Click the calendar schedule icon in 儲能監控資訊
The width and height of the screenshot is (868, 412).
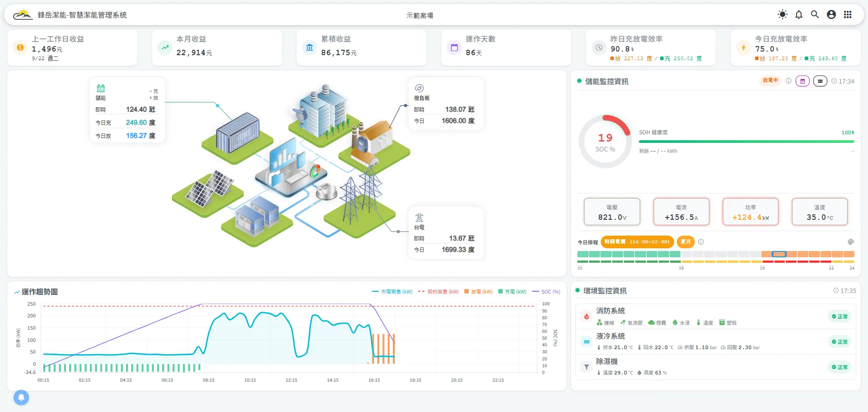[802, 81]
